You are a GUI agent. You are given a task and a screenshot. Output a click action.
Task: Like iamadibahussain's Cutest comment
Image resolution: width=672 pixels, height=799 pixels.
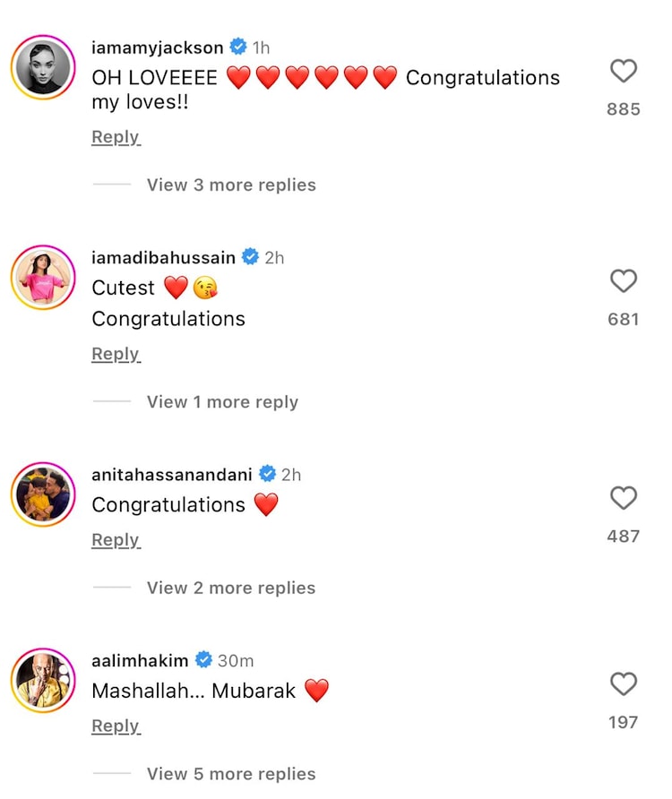(x=624, y=282)
